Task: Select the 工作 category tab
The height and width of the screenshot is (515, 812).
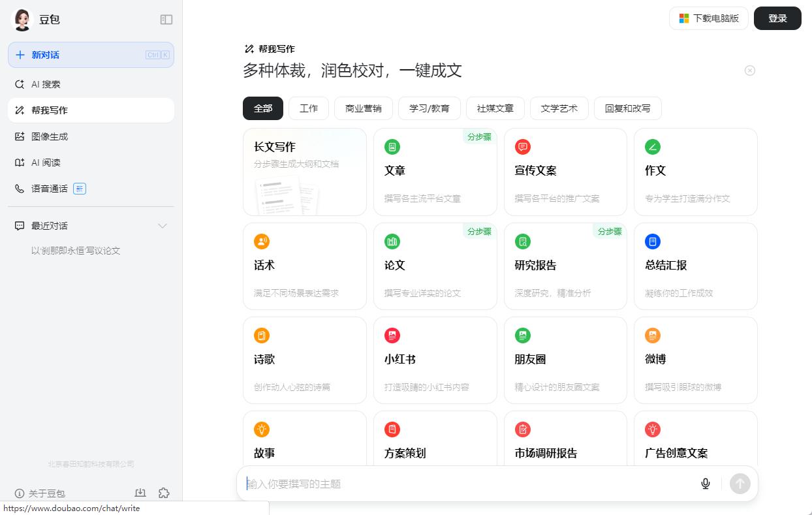Action: [309, 108]
